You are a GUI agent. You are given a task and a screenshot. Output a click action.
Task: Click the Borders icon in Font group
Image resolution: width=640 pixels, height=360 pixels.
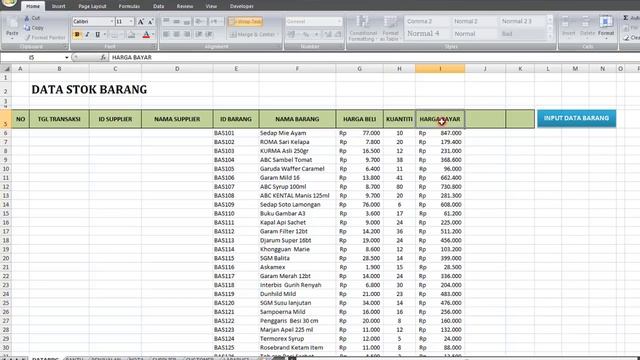(114, 35)
